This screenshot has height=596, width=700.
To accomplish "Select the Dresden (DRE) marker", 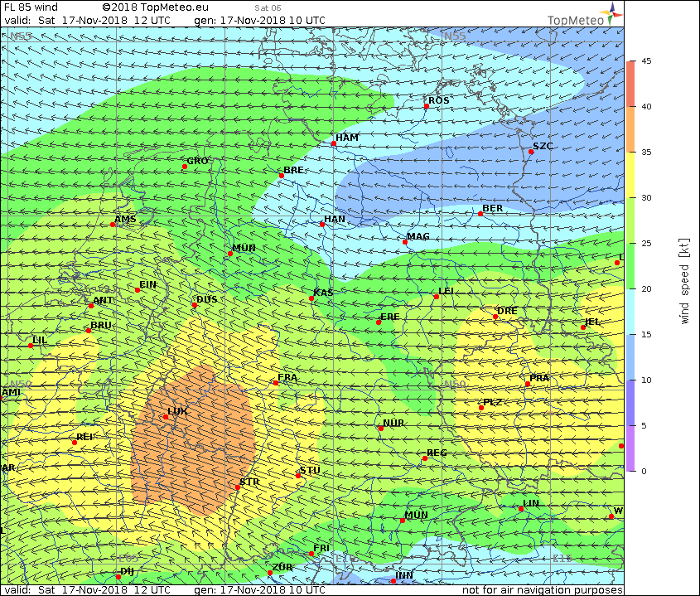I will (x=495, y=317).
